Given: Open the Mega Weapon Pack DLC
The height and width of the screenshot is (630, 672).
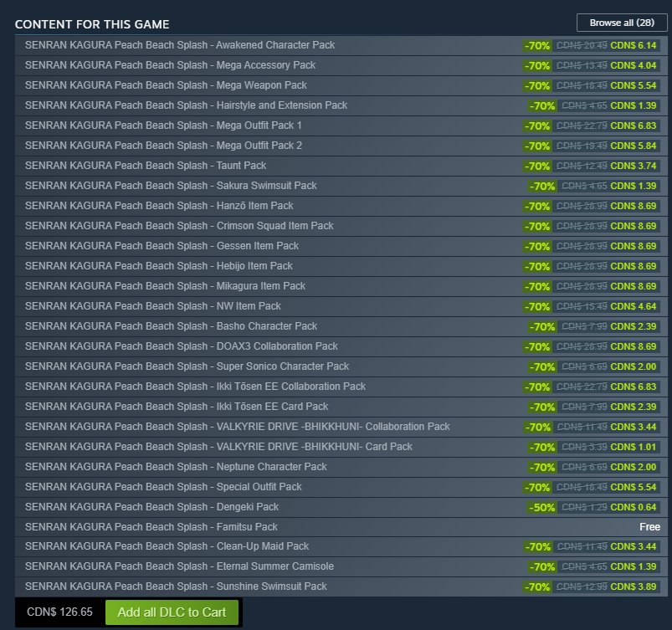Looking at the screenshot, I should 341,85.
